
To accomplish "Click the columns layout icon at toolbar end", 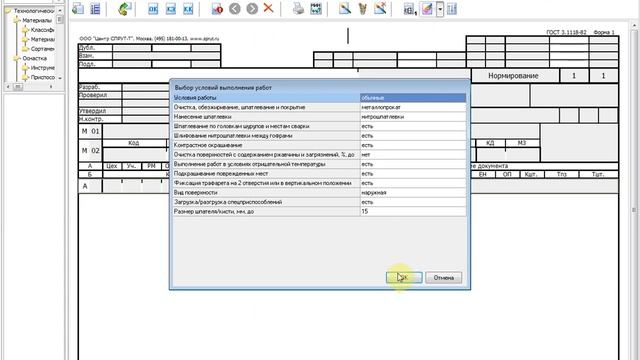I will [x=451, y=9].
